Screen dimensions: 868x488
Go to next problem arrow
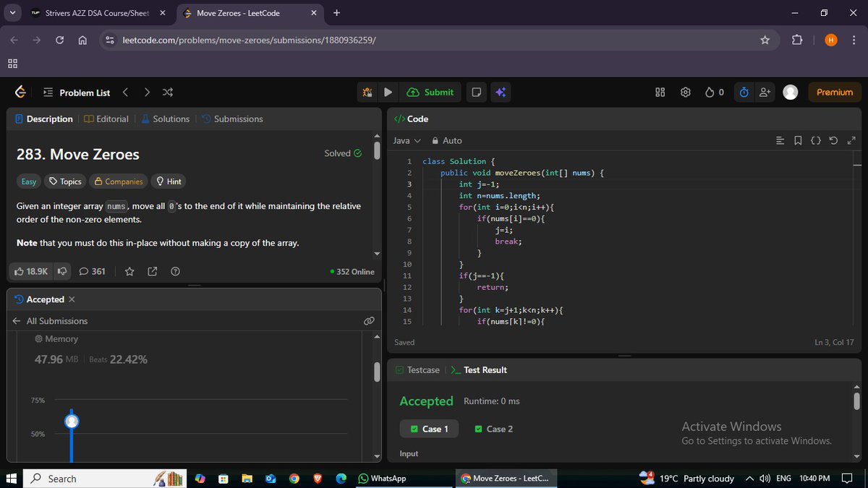tap(147, 92)
